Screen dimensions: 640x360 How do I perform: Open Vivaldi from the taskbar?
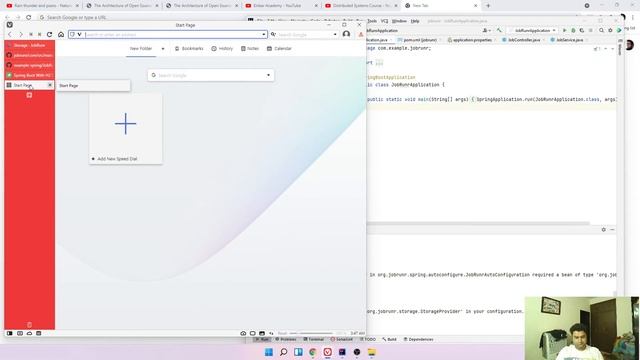[x=327, y=352]
